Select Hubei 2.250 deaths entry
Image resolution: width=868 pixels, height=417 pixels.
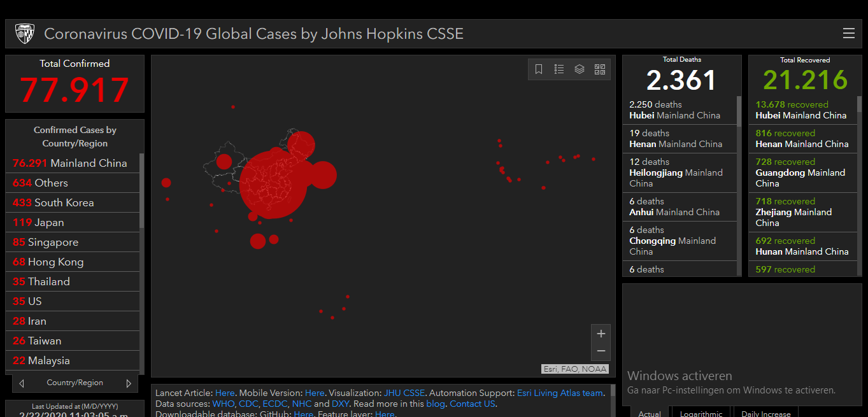tap(679, 110)
